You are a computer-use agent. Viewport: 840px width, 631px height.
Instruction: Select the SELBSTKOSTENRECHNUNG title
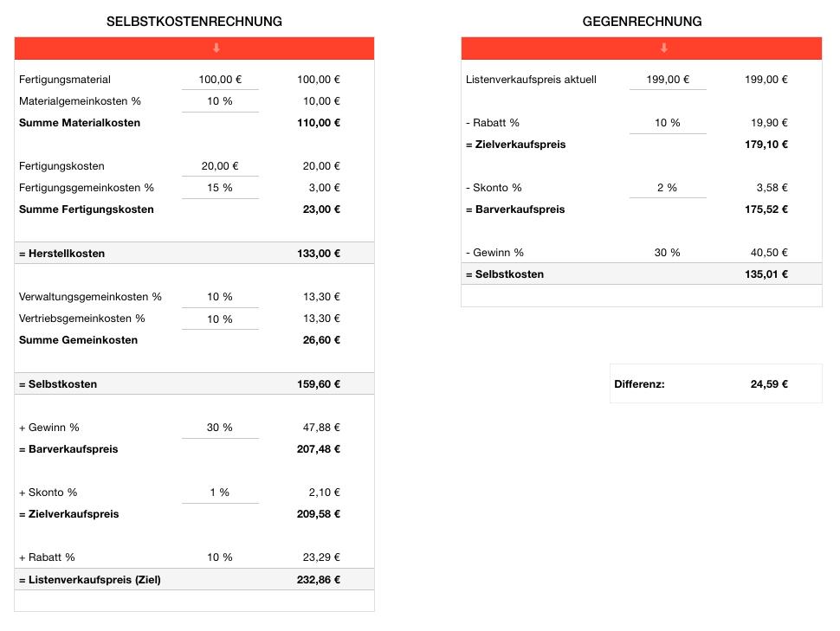(194, 21)
